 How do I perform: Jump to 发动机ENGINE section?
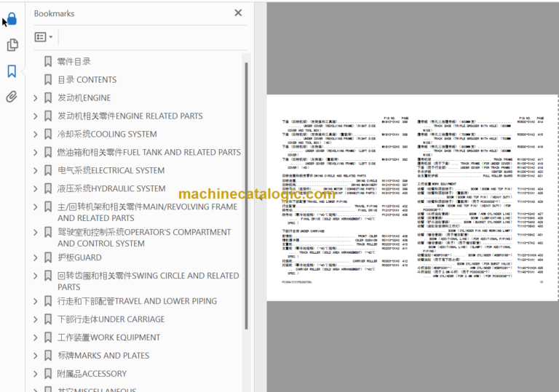click(x=84, y=97)
